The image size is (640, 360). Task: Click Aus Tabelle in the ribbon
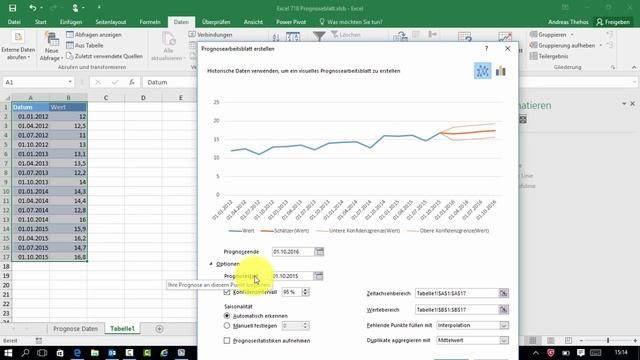(85, 45)
